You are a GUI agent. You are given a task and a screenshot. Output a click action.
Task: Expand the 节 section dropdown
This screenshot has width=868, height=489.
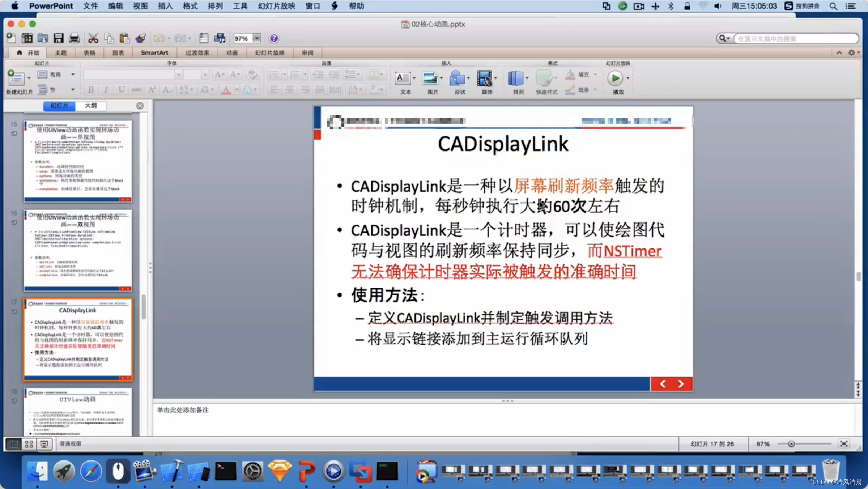[73, 90]
